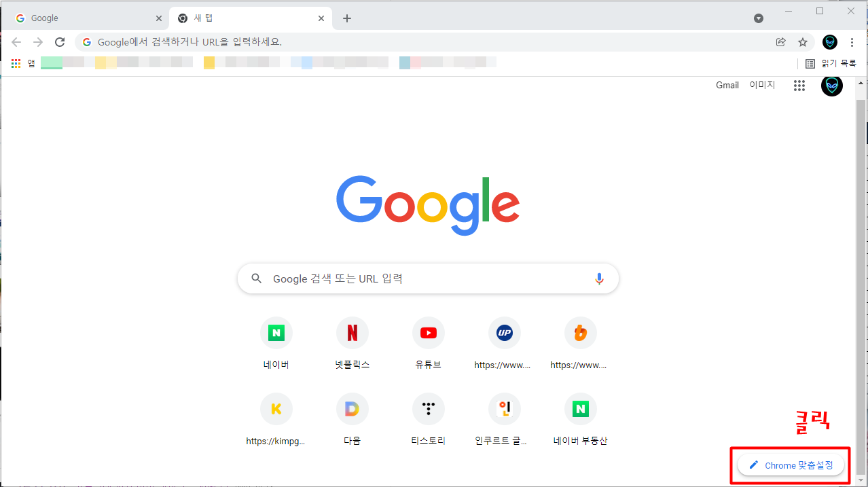Screen dimensions: 868x487
Task: Open the Google apps grid
Action: coord(799,86)
